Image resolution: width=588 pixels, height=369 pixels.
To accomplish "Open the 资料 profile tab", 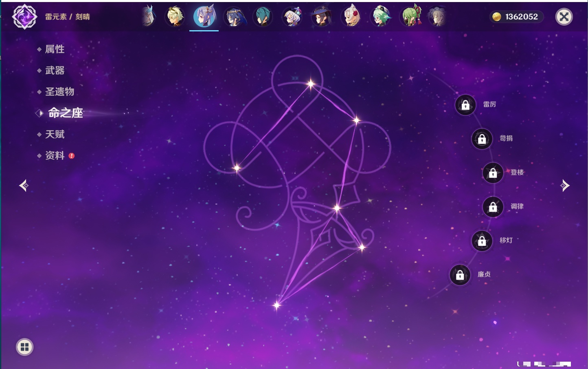I will [55, 155].
